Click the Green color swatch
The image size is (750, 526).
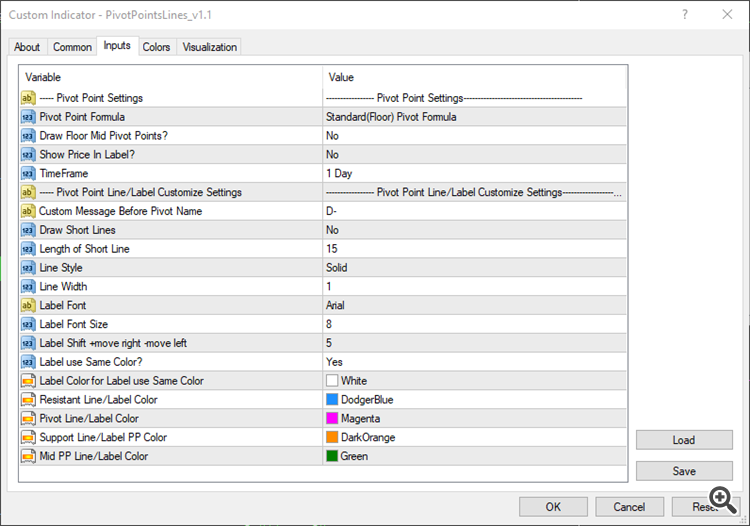click(x=332, y=456)
